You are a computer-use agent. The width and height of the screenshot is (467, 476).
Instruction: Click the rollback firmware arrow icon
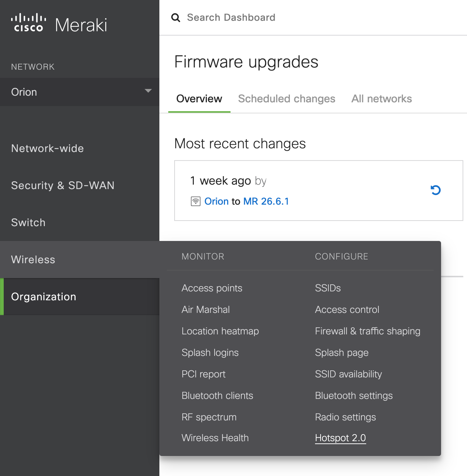point(435,190)
